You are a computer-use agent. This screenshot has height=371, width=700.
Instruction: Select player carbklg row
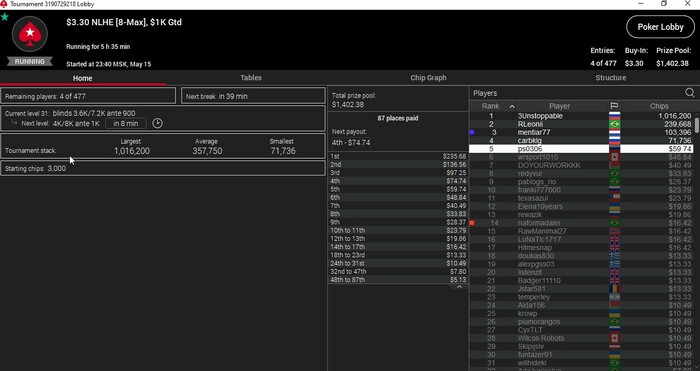click(x=581, y=141)
